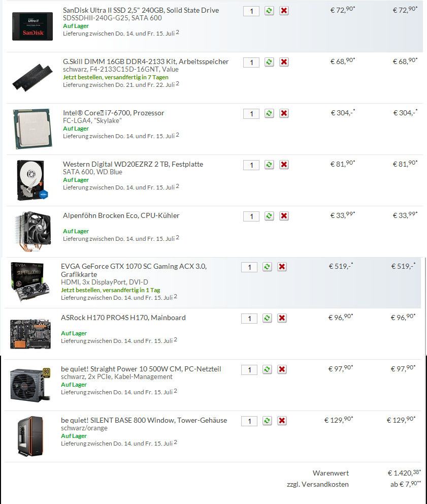Click quantity field for SanDisk SSD
The image size is (427, 504).
click(x=251, y=11)
